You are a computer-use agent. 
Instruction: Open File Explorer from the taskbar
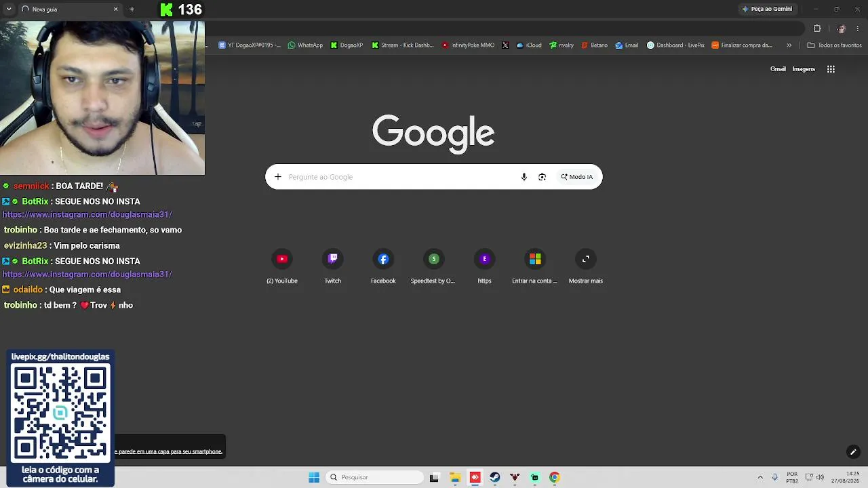(x=455, y=477)
